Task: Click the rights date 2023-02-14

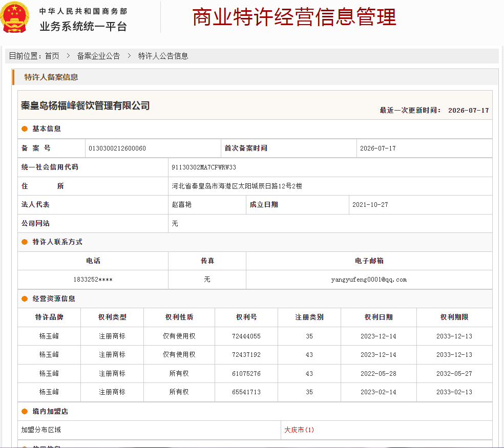Action: (x=379, y=392)
